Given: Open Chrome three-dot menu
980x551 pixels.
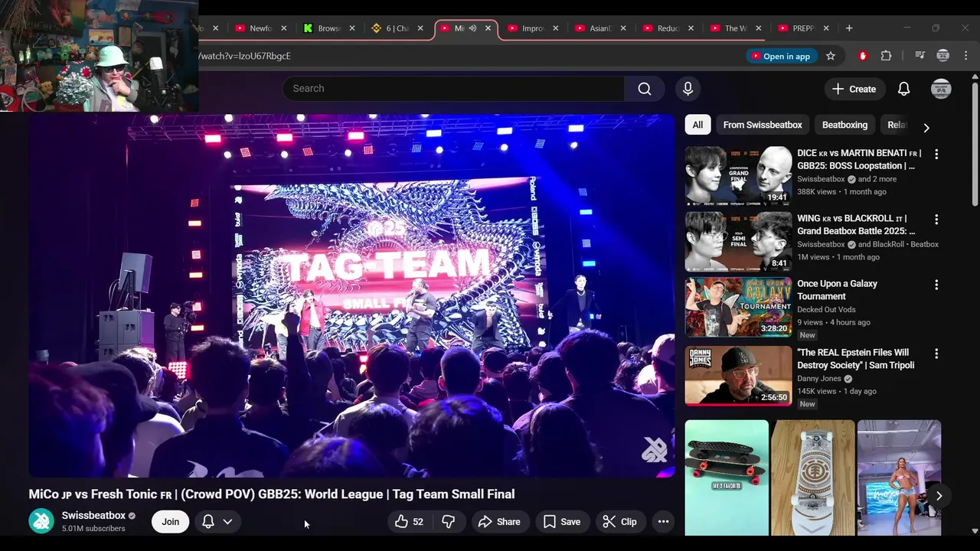Looking at the screenshot, I should (965, 56).
